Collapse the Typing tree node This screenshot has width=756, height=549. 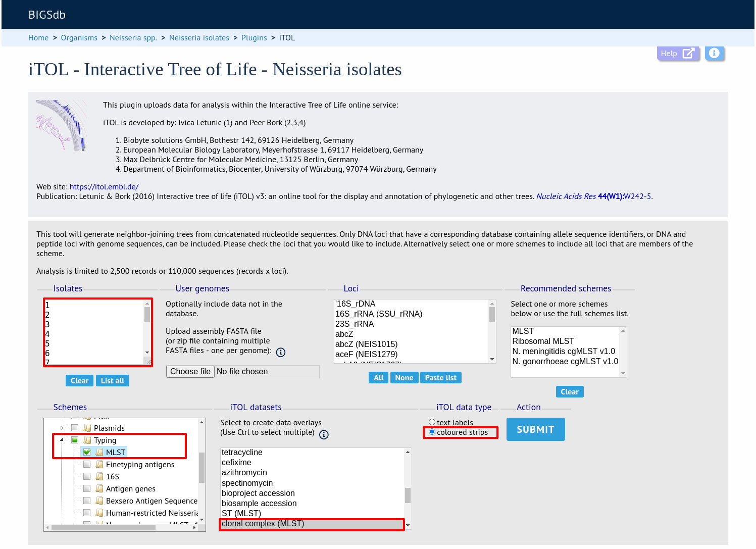[x=63, y=440]
